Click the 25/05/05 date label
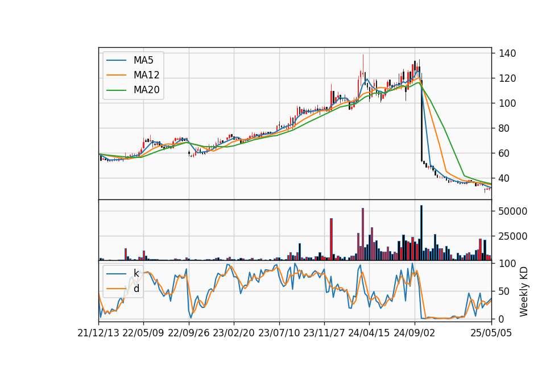This screenshot has height=392, width=546. point(491,333)
